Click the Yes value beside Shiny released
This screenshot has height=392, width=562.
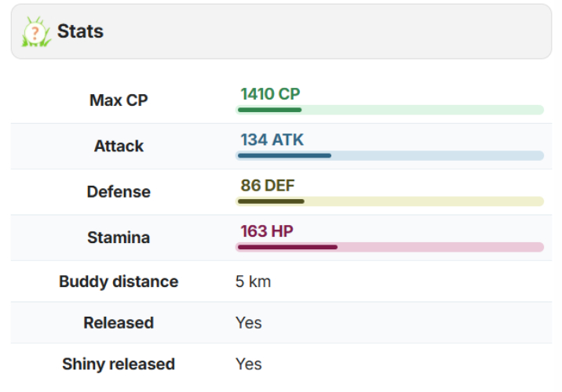click(x=248, y=364)
